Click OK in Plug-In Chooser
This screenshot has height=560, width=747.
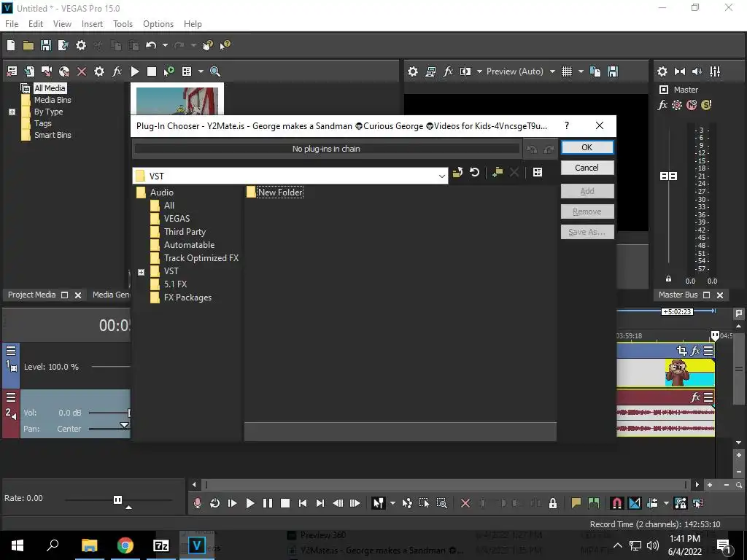(x=587, y=147)
